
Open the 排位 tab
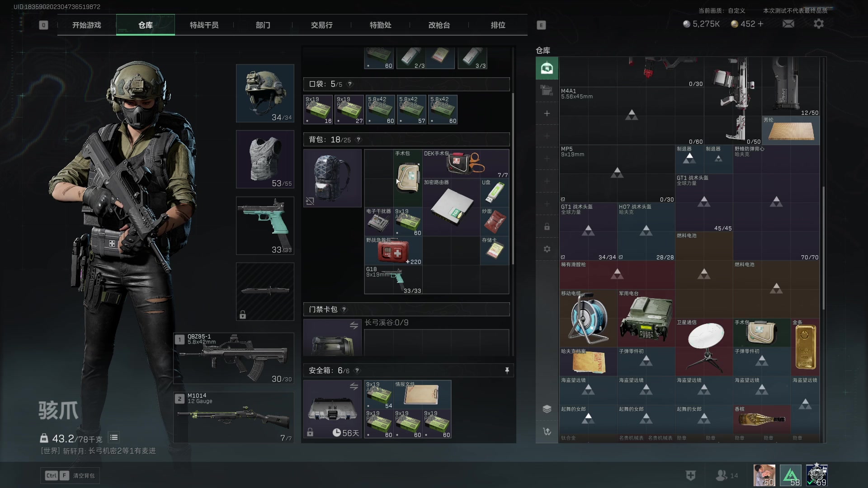pyautogui.click(x=498, y=25)
